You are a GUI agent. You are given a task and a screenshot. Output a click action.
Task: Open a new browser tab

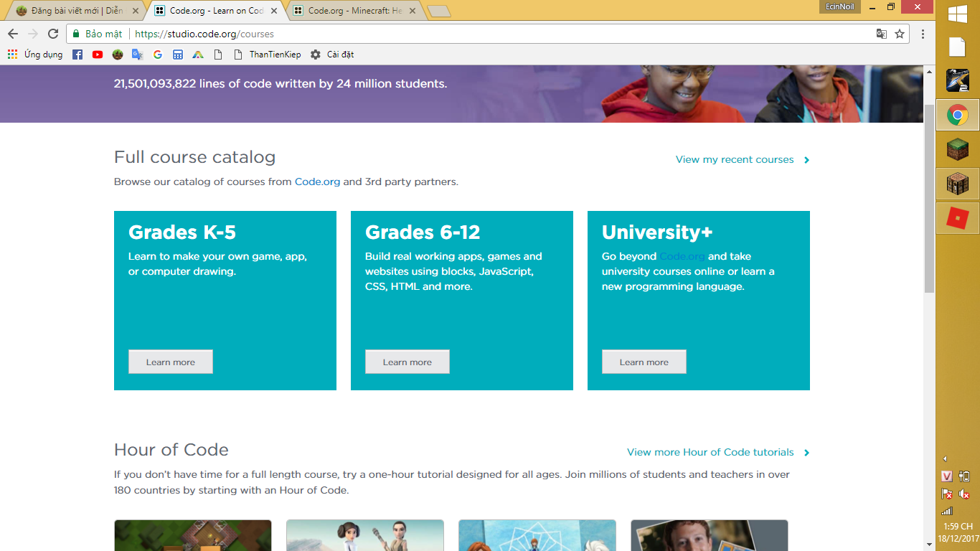(438, 11)
